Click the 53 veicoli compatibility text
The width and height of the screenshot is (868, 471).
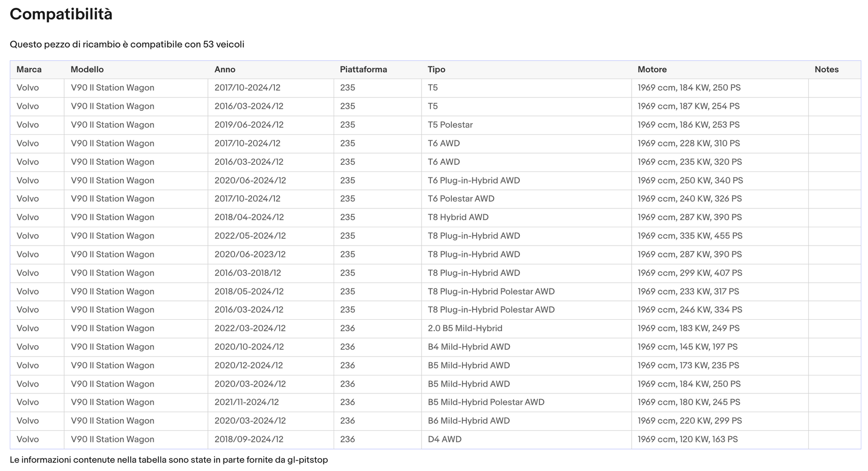click(223, 45)
